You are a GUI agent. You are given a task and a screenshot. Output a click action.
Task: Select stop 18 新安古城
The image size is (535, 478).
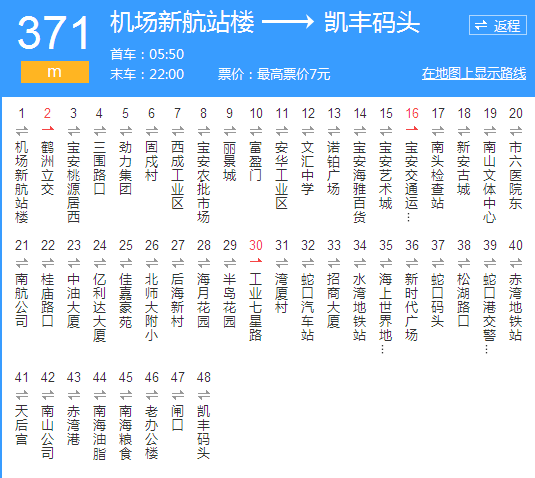(464, 168)
